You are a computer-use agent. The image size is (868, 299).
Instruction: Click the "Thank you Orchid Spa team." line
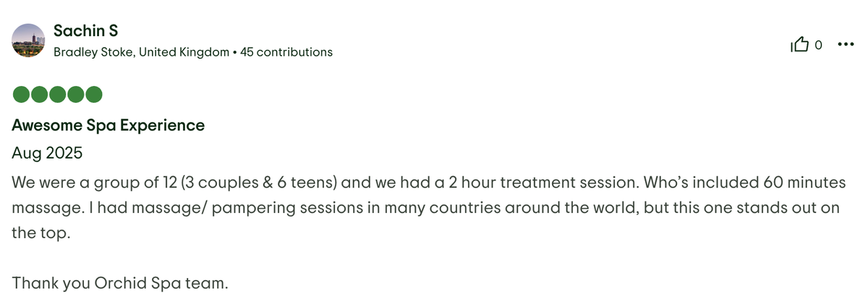pyautogui.click(x=120, y=282)
